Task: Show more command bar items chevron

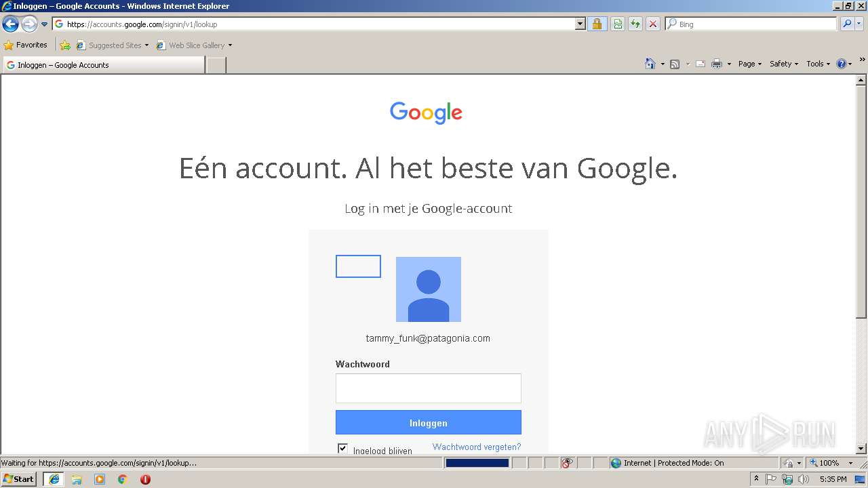Action: pyautogui.click(x=862, y=60)
